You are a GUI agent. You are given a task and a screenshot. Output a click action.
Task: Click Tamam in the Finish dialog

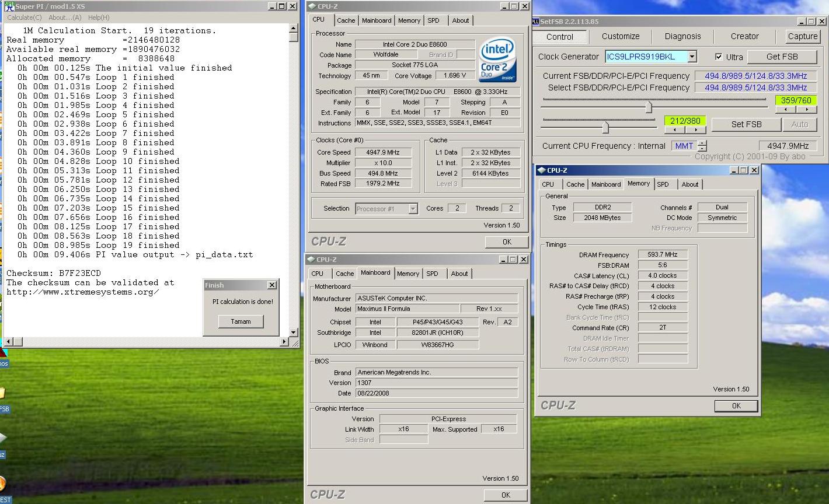point(241,321)
